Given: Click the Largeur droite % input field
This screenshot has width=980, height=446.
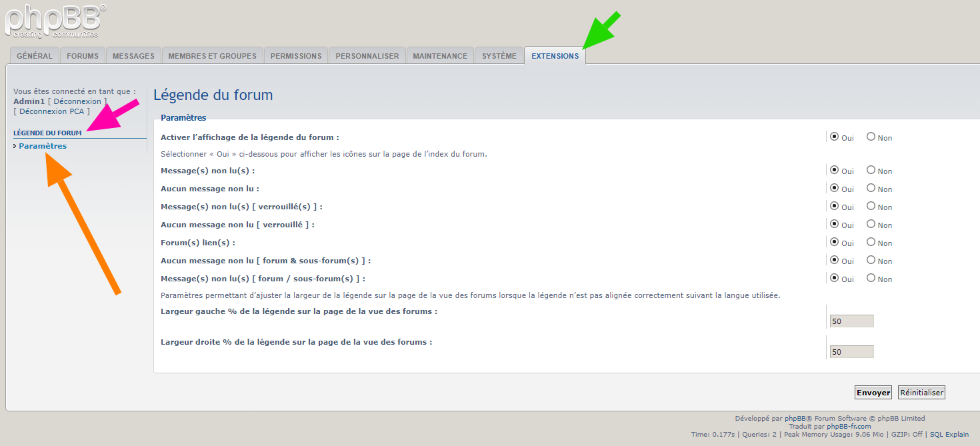Looking at the screenshot, I should pos(851,352).
